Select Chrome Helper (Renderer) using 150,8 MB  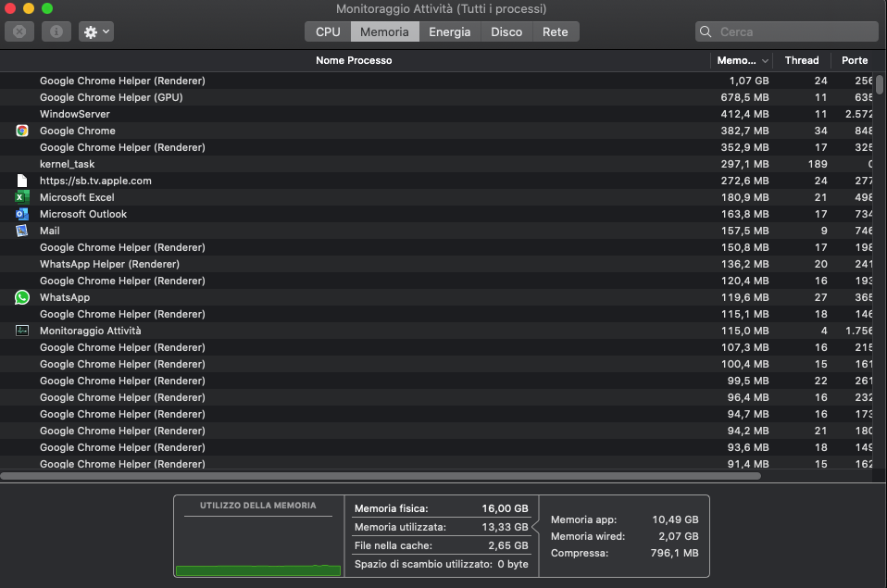(x=437, y=247)
